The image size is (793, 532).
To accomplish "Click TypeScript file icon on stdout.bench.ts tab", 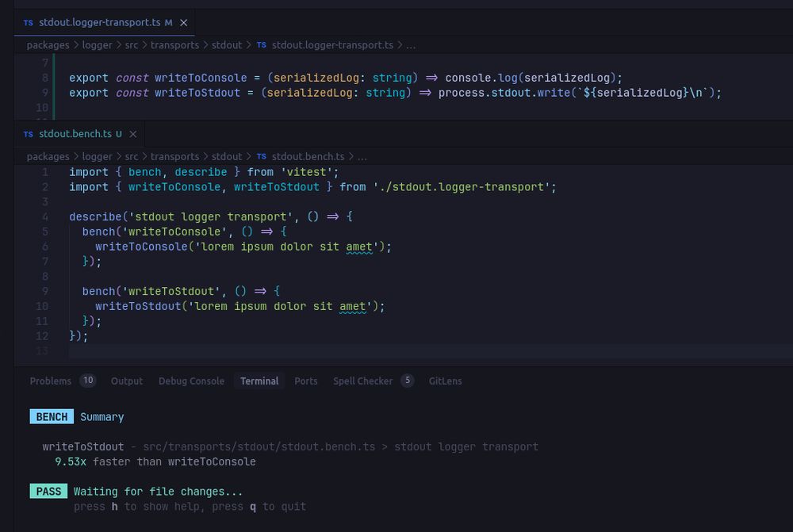I will (29, 134).
